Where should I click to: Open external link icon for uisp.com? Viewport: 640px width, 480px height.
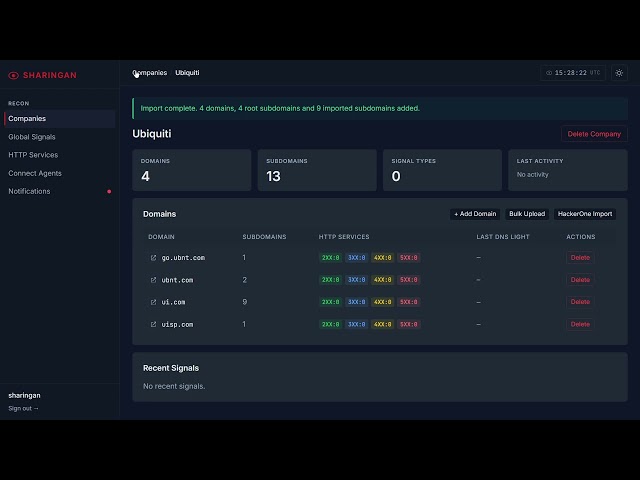pyautogui.click(x=153, y=324)
